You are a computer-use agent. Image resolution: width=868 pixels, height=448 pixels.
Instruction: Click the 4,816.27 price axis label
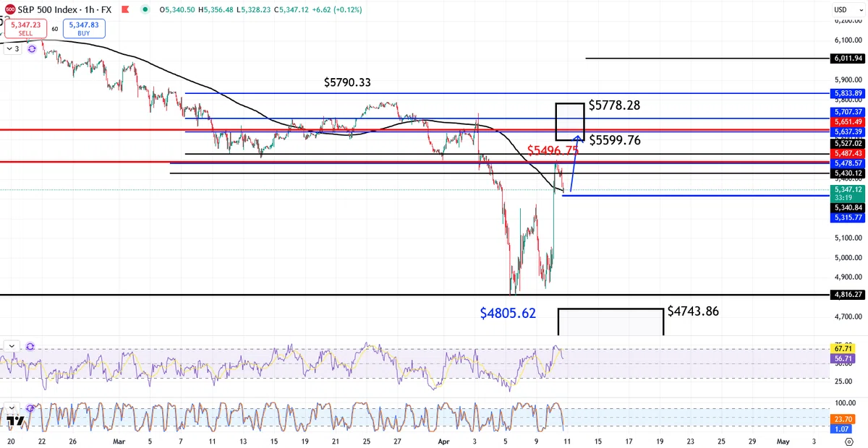848,295
